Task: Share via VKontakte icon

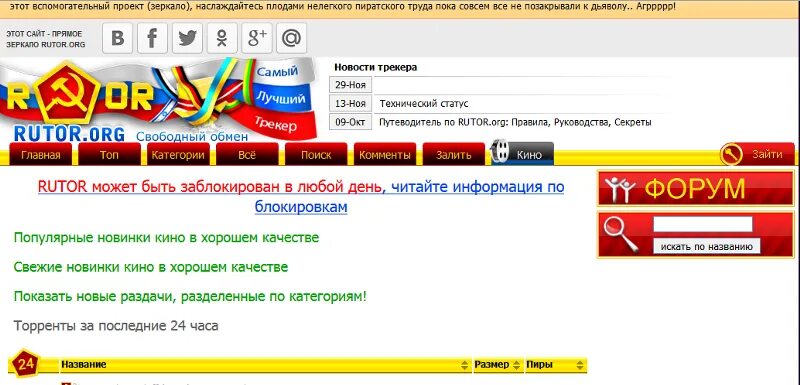Action: tap(118, 38)
